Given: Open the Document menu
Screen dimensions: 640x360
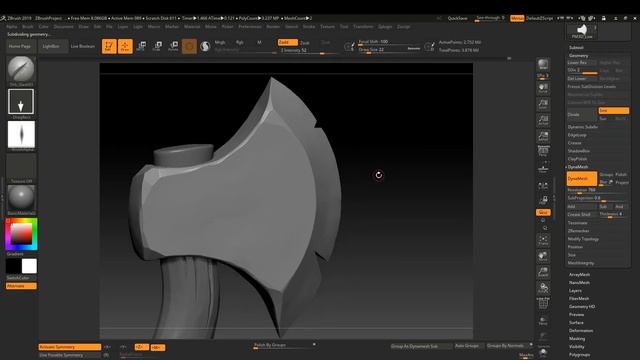Looking at the screenshot, I should 64,27.
